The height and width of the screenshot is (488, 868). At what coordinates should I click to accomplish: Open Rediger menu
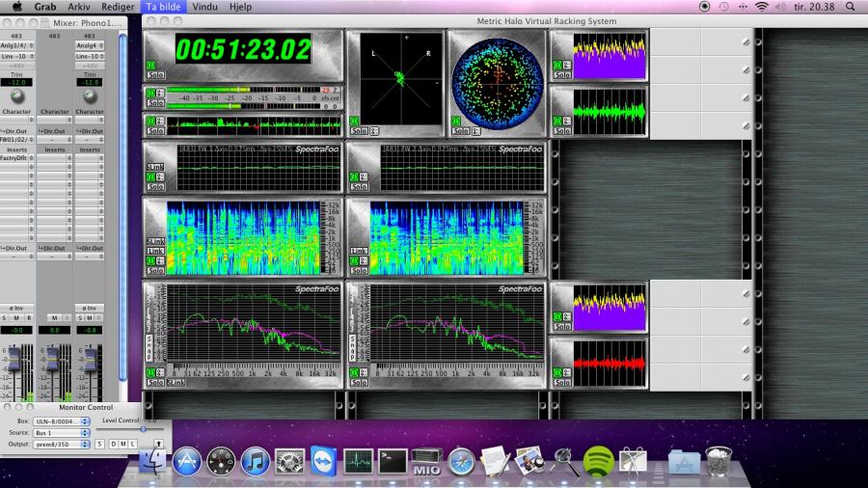coord(118,7)
